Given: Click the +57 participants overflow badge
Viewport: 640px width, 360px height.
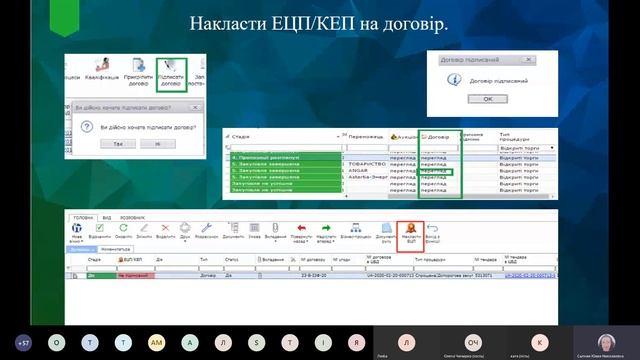Looking at the screenshot, I should tap(23, 343).
